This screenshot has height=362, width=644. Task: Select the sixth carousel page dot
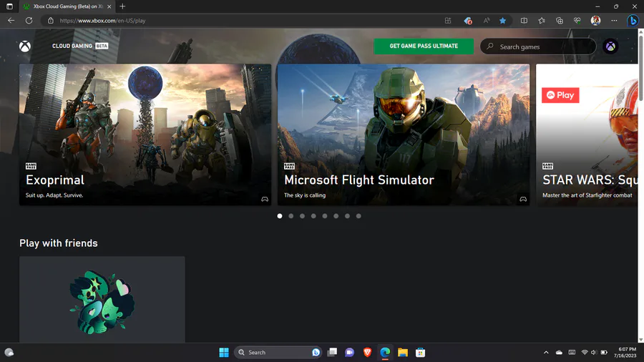336,216
